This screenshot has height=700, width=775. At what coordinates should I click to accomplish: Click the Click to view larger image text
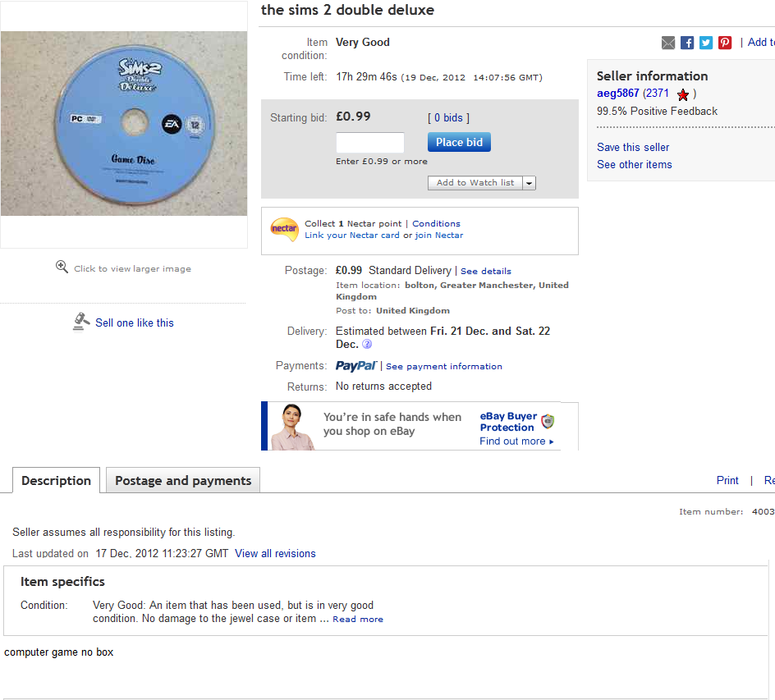click(x=132, y=268)
